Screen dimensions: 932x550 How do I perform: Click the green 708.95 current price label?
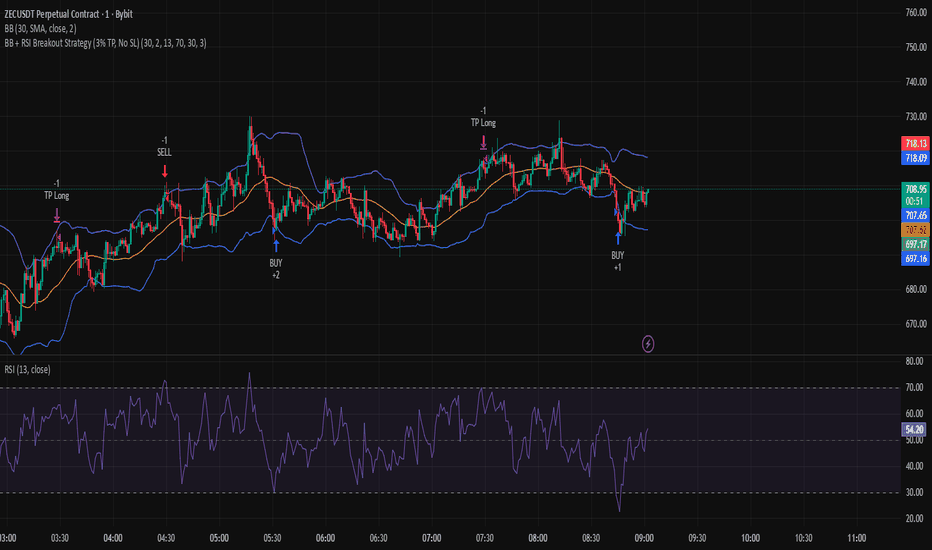point(914,188)
